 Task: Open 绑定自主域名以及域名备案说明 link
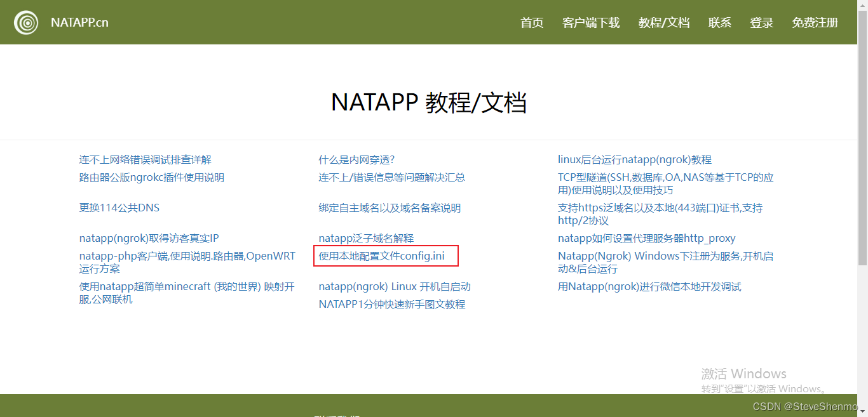[390, 208]
